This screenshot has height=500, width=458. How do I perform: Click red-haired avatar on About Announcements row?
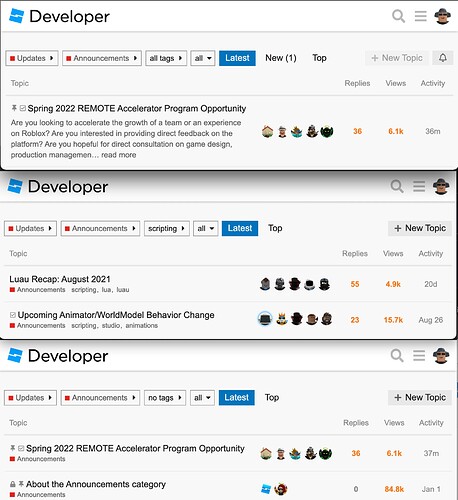(281, 489)
